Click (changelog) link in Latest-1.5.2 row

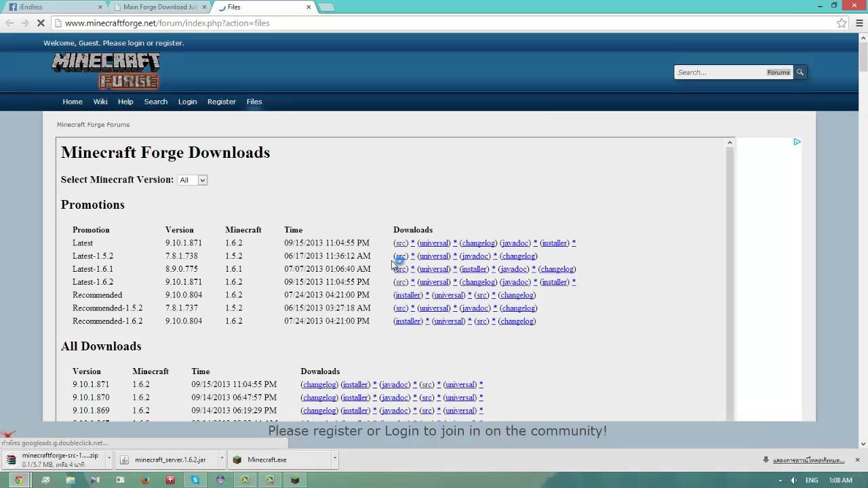pos(519,256)
